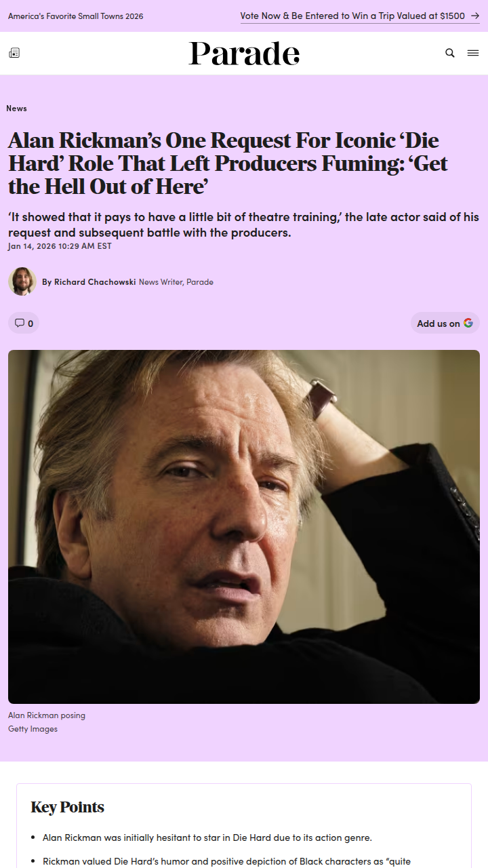This screenshot has width=488, height=868.
Task: Click the comment count number zero
Action: 30,323
